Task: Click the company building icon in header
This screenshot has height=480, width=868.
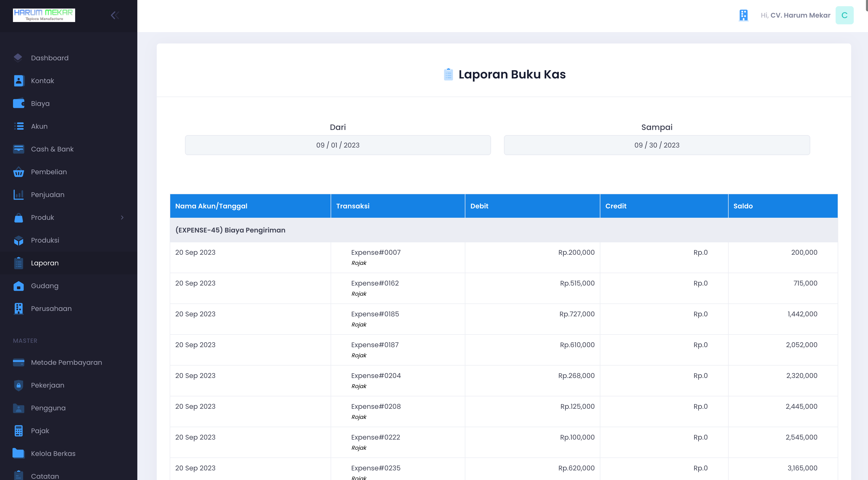Action: click(x=743, y=15)
